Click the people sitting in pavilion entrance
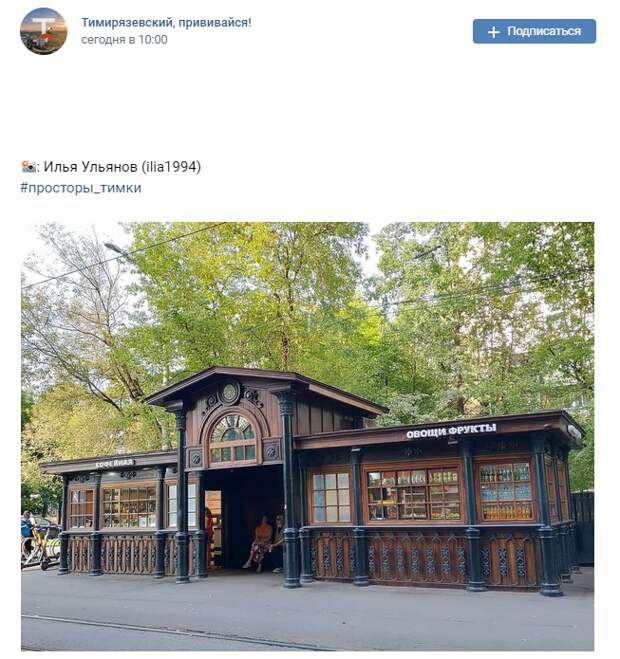 (266, 543)
